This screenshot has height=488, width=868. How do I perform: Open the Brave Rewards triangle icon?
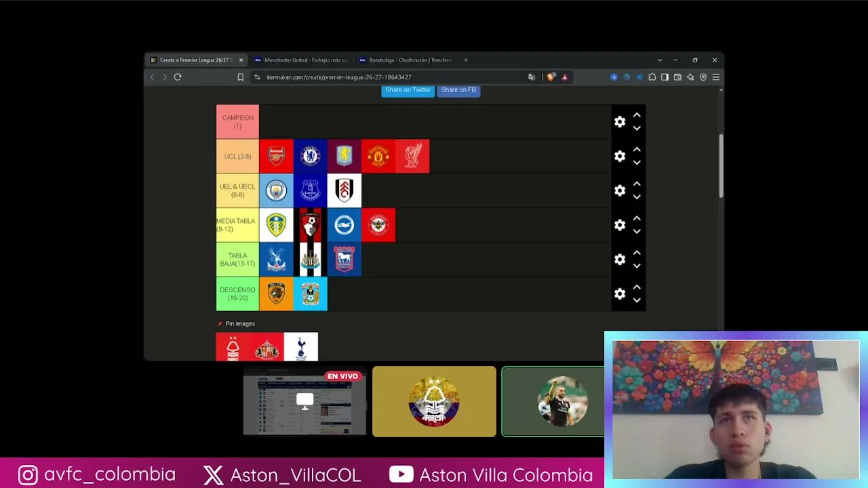tap(564, 77)
